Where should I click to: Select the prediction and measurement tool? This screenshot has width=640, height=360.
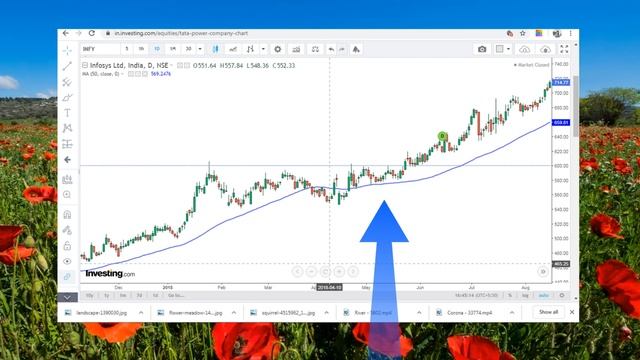(x=67, y=144)
